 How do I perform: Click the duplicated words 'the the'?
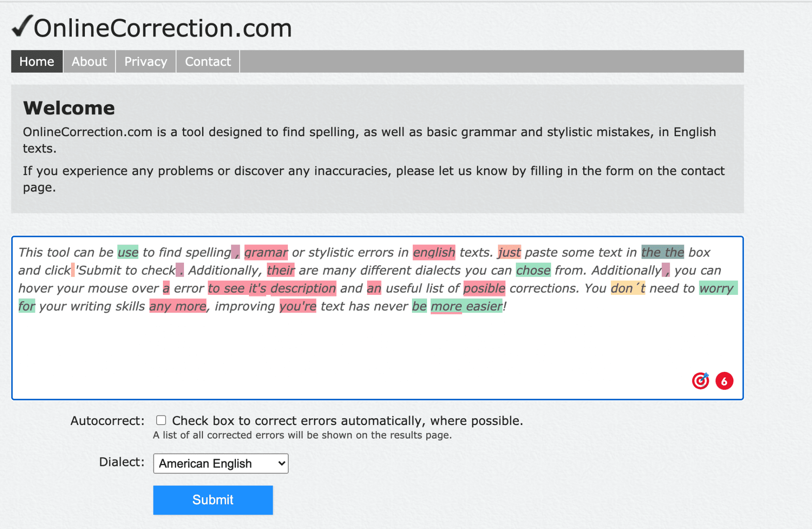click(x=663, y=252)
